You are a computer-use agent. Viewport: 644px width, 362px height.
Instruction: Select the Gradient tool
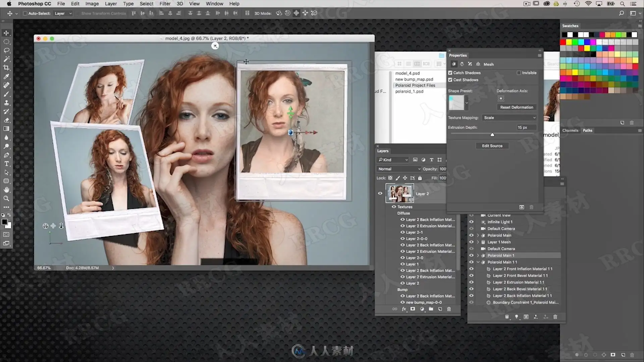point(6,129)
